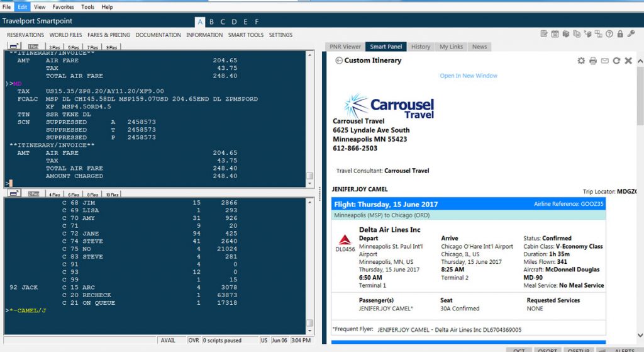Click the Smart Panel scroll-down arrow

640,335
